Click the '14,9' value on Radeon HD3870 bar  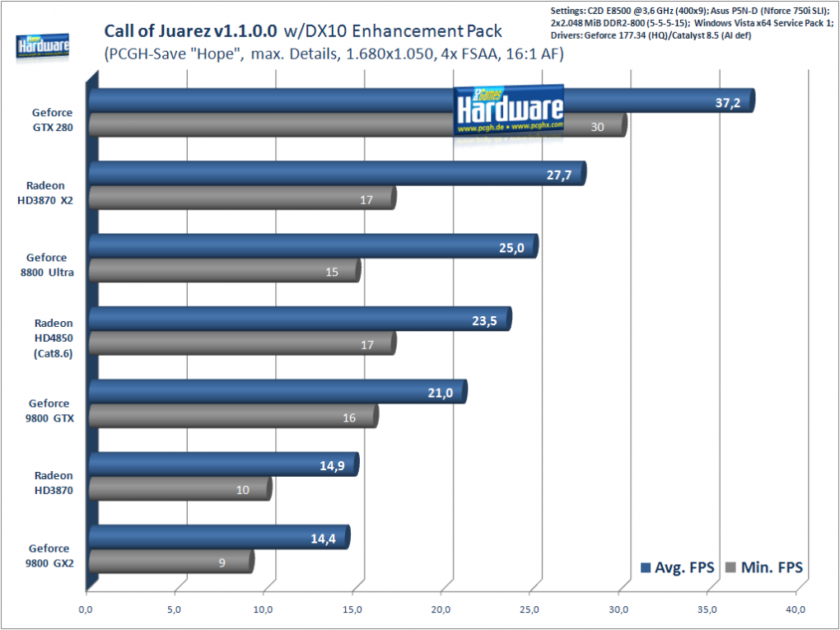click(x=332, y=466)
